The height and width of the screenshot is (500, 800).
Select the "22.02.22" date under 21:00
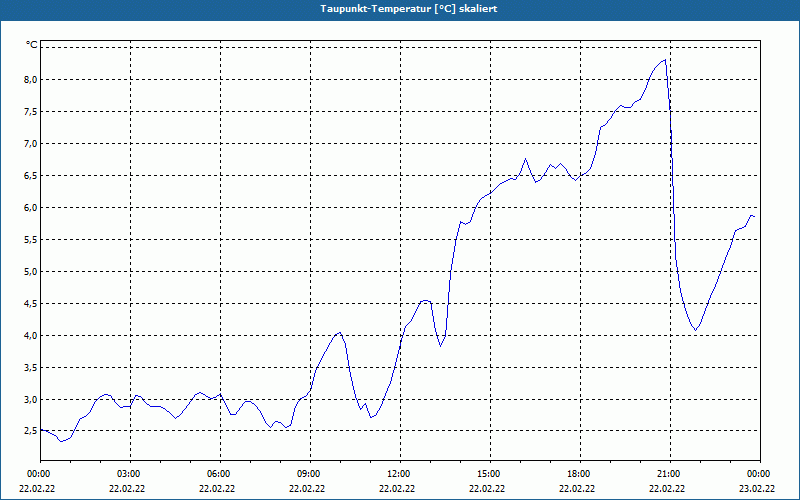tap(667, 488)
